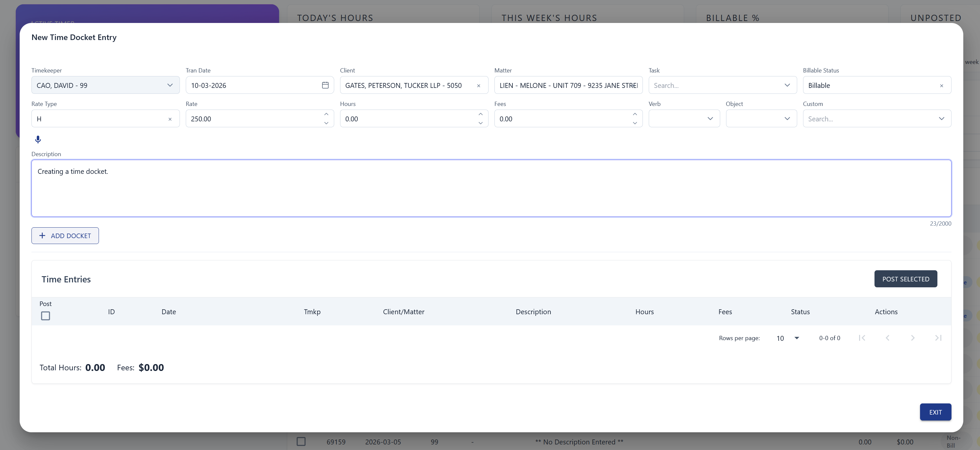Screen dimensions: 980x450
Task: Clear the Rate Type field
Action: pyautogui.click(x=170, y=119)
